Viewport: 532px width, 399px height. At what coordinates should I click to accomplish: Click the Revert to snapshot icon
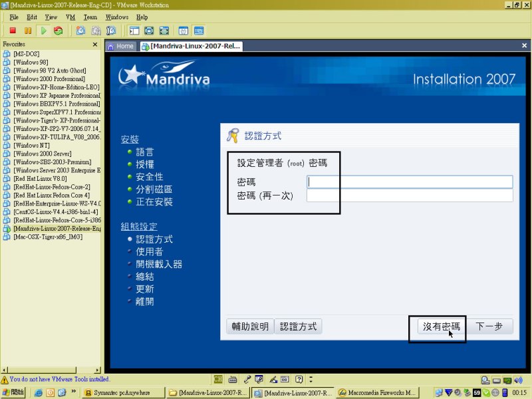click(96, 31)
